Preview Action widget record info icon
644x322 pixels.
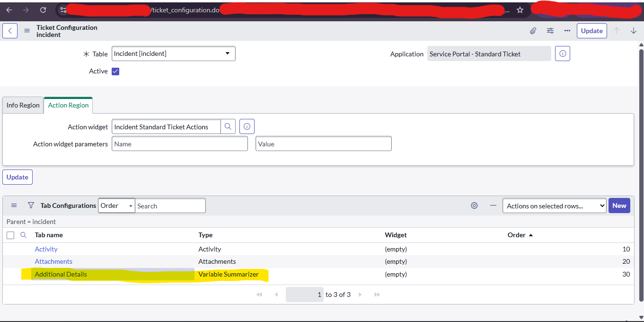point(247,127)
